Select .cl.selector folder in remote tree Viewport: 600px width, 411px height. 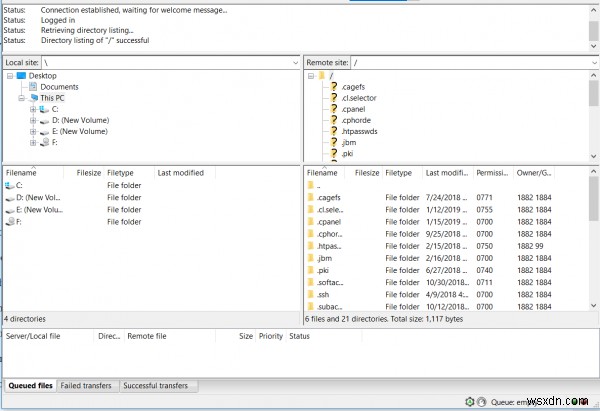pos(359,98)
